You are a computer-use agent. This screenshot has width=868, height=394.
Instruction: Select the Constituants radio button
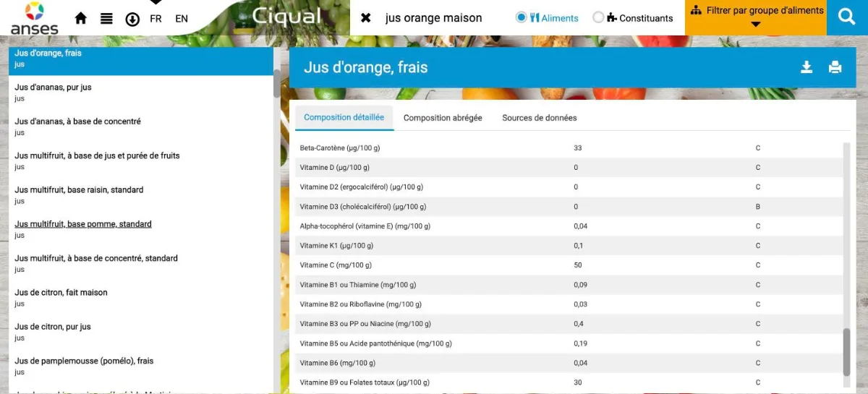click(x=597, y=17)
